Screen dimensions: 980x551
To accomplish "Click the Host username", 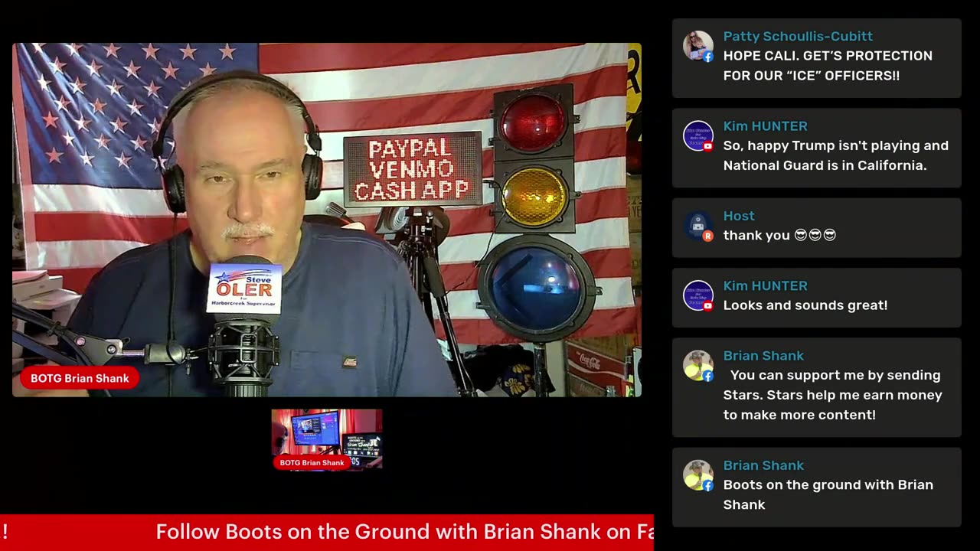I will click(x=739, y=216).
